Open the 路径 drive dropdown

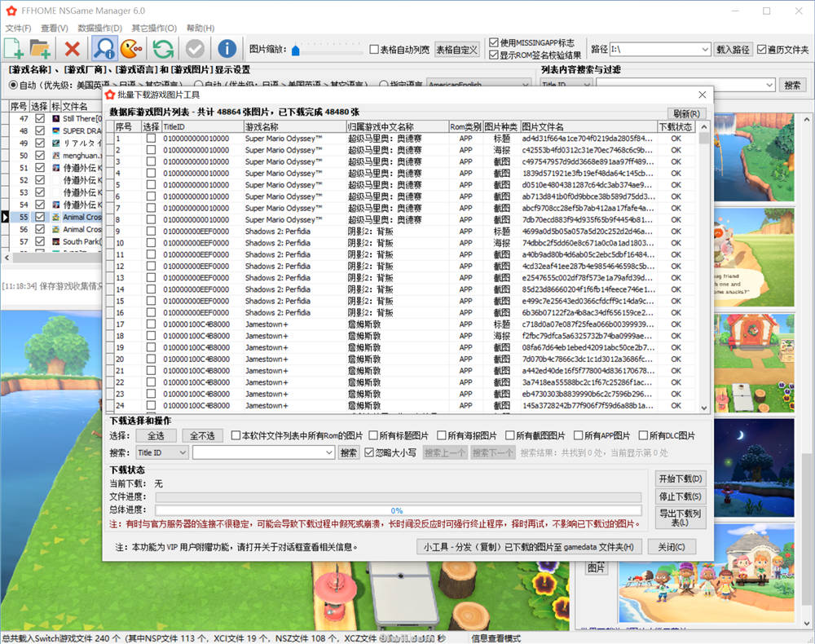[x=705, y=50]
